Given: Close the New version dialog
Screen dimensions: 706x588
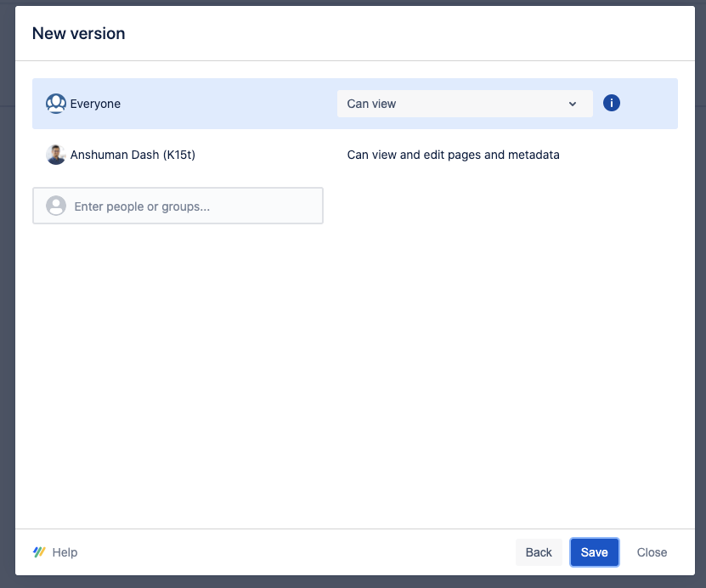Looking at the screenshot, I should coord(652,552).
